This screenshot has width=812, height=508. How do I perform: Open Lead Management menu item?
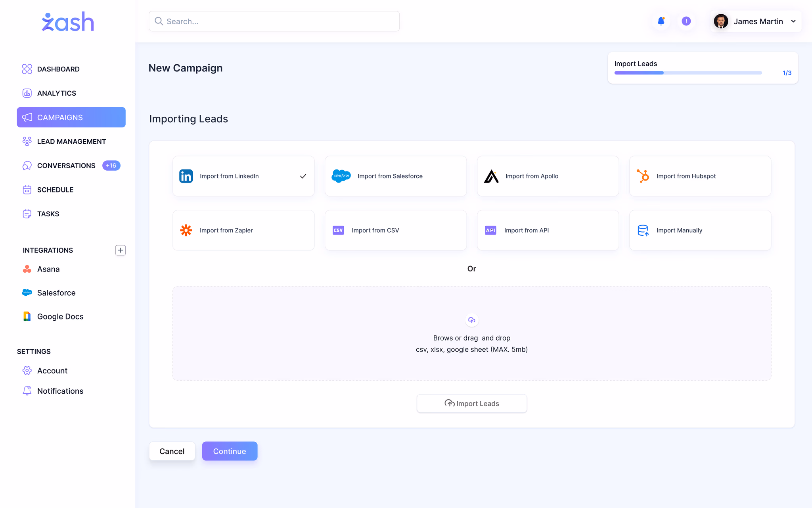coord(71,141)
